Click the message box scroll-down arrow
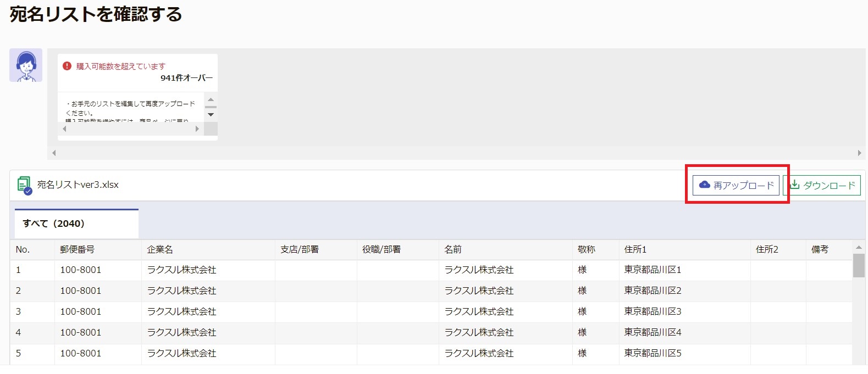Image resolution: width=868 pixels, height=374 pixels. pyautogui.click(x=211, y=115)
